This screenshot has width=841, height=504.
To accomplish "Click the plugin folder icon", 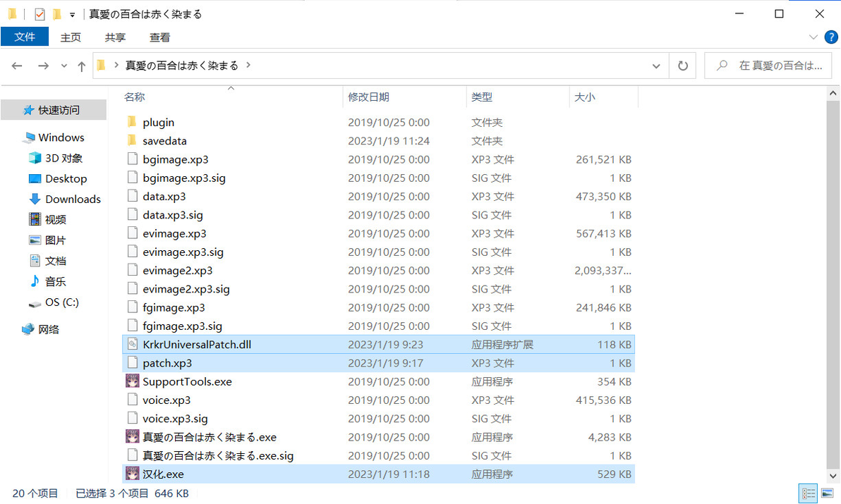I will click(133, 122).
